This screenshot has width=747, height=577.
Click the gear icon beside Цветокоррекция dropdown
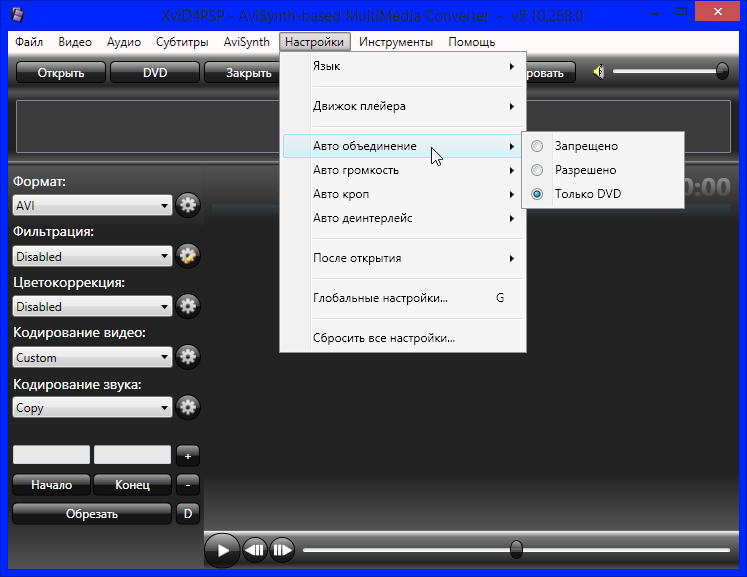click(x=188, y=306)
